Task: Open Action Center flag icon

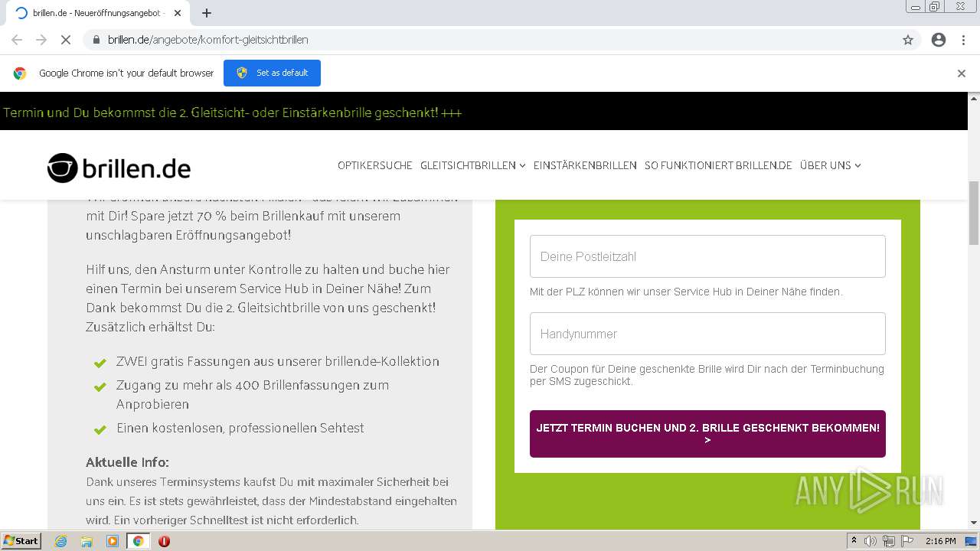Action: pos(907,541)
